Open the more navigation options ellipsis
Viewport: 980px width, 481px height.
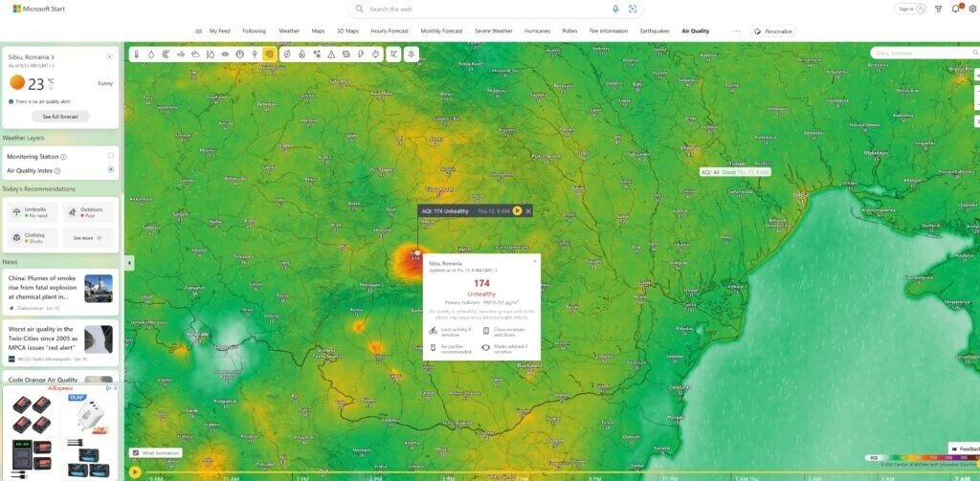tap(736, 31)
